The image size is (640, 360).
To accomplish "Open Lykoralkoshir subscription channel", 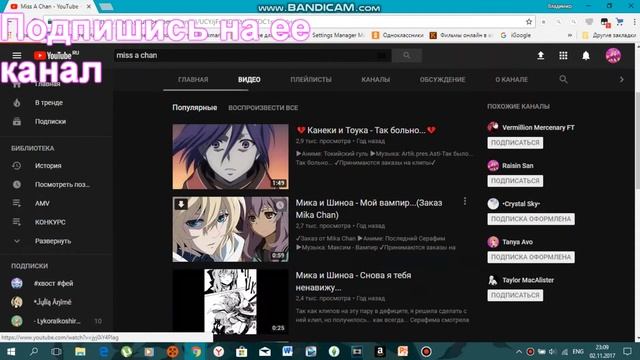I will point(56,321).
